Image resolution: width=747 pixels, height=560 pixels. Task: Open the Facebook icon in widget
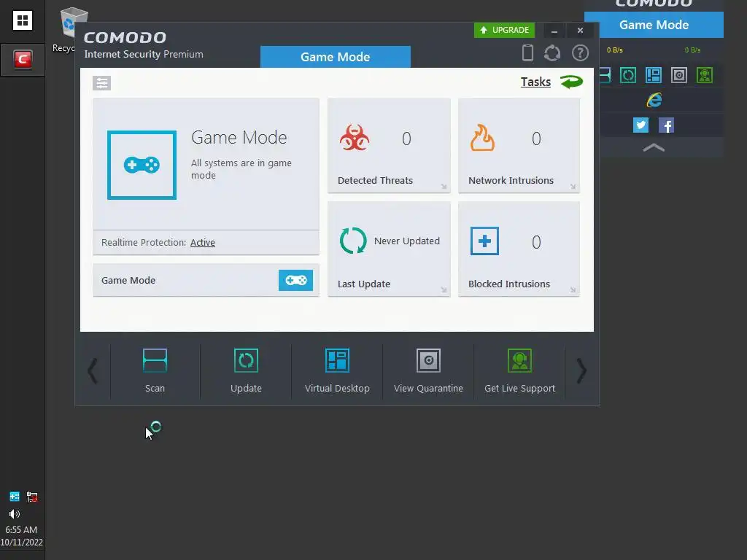point(666,125)
